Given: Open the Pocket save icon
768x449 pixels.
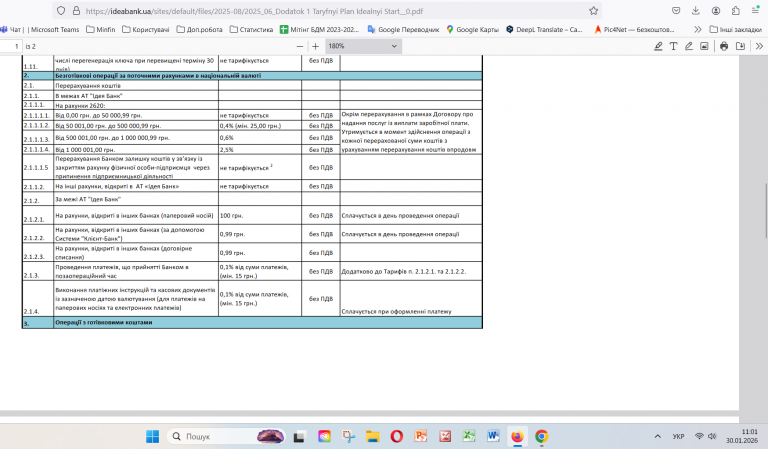Looking at the screenshot, I should click(676, 11).
